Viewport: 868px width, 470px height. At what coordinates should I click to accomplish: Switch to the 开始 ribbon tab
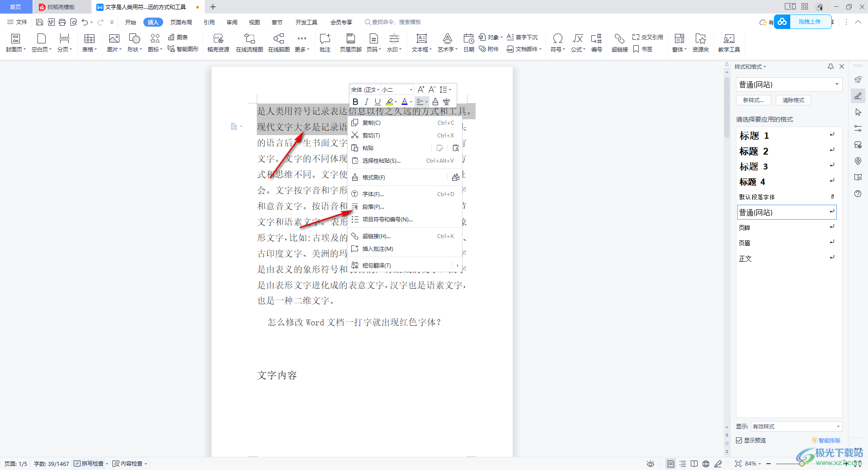click(130, 22)
